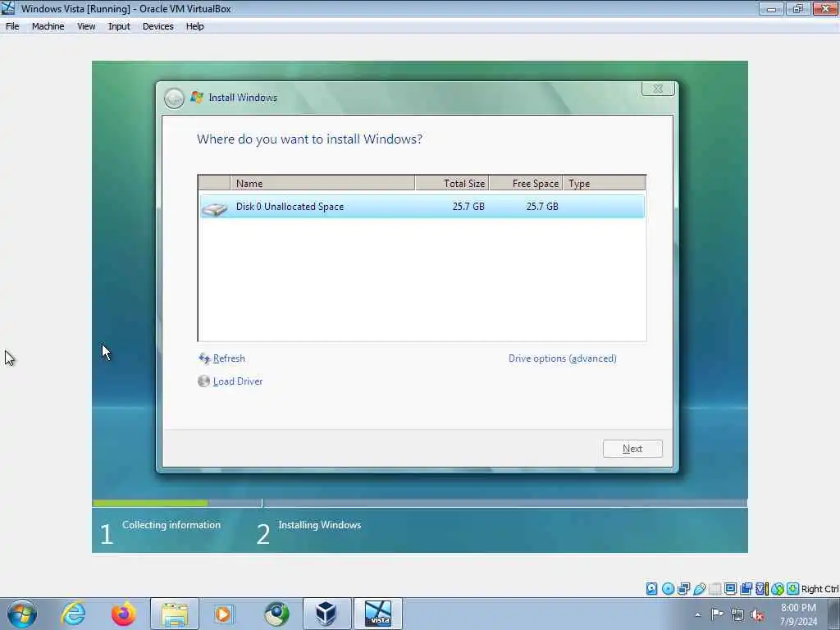
Task: Open the View menu
Action: 86,26
